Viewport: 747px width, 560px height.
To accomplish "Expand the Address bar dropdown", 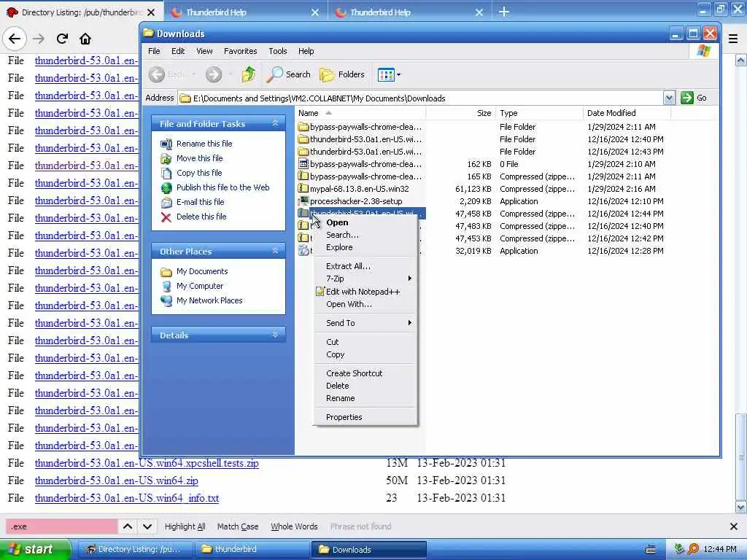I will [669, 98].
